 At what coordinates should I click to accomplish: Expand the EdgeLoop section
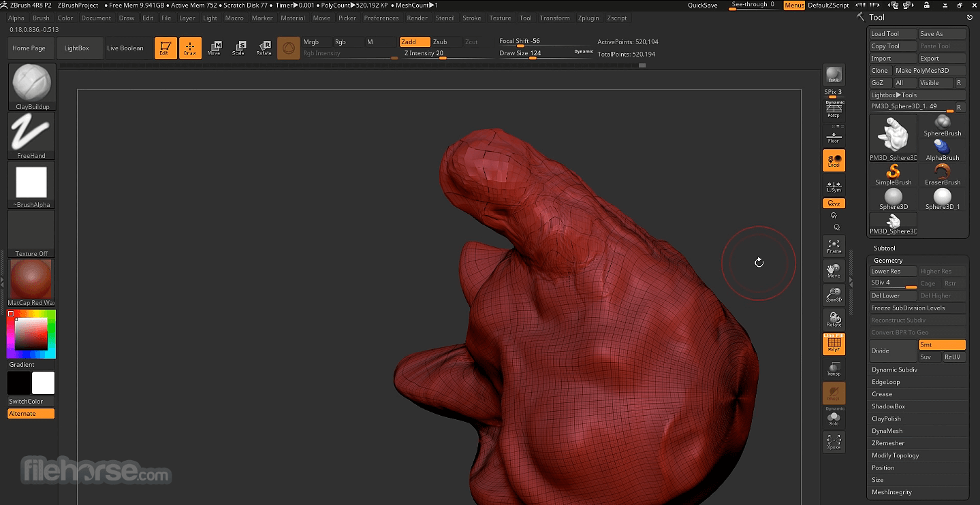(885, 382)
